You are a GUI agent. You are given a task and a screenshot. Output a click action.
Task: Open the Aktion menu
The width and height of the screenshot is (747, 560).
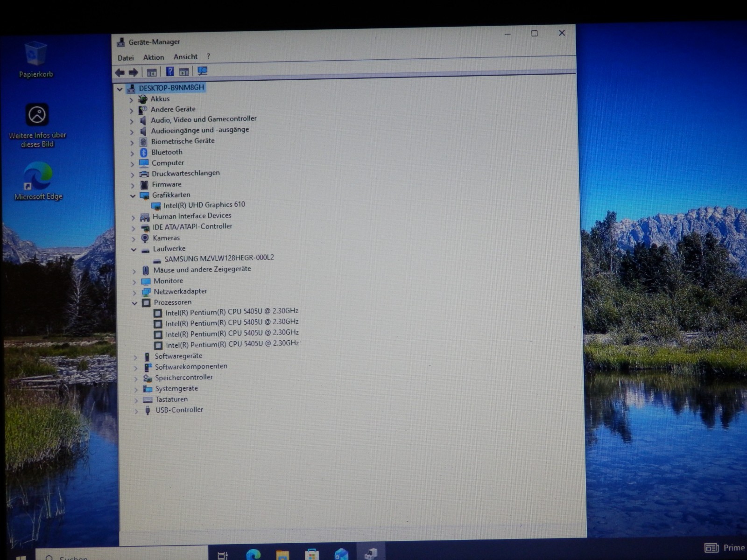(x=154, y=57)
